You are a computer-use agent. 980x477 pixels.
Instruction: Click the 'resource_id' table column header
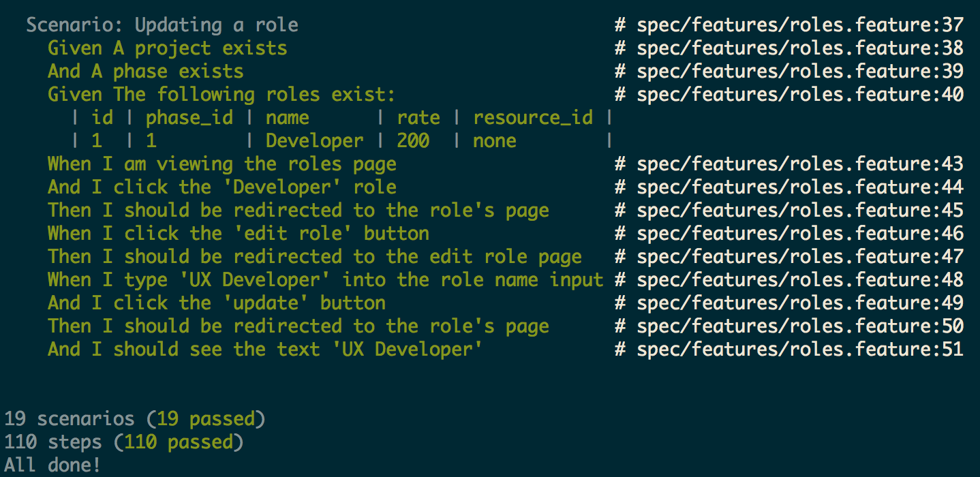tap(533, 118)
